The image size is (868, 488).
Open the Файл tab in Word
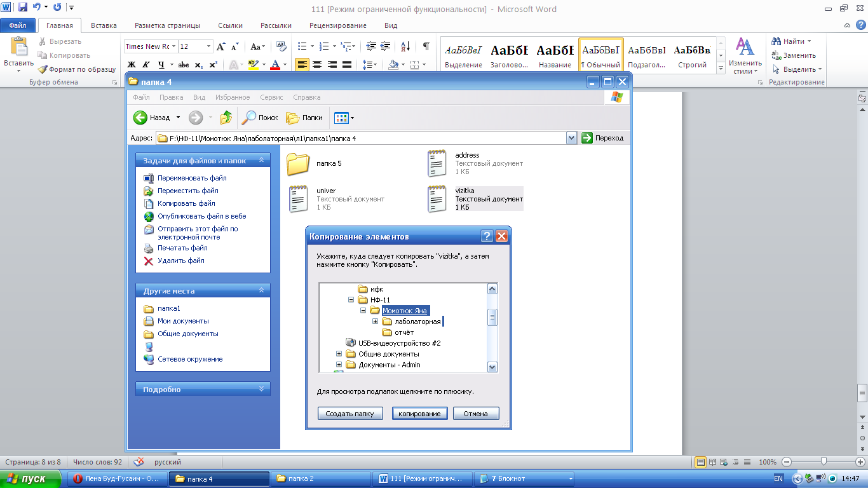pos(18,26)
